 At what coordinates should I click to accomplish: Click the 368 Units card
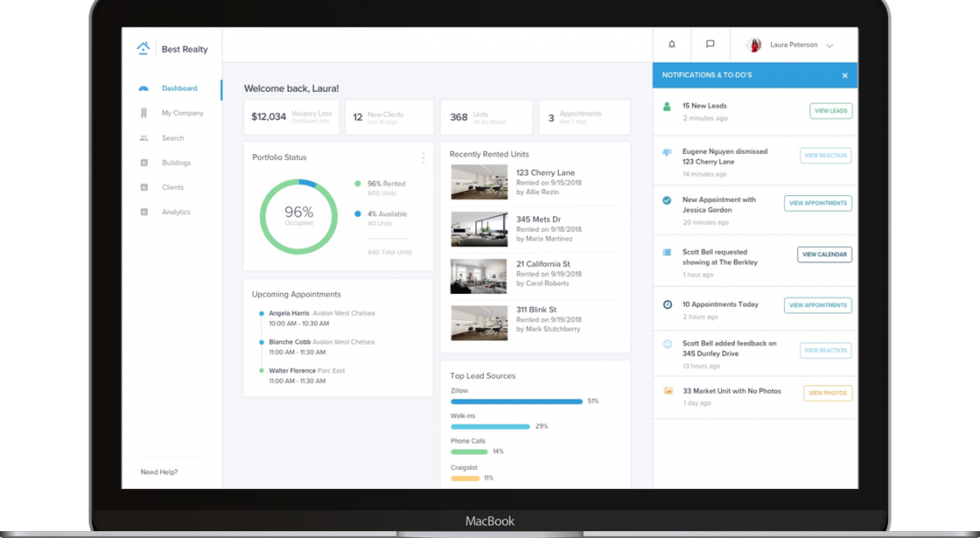click(487, 117)
